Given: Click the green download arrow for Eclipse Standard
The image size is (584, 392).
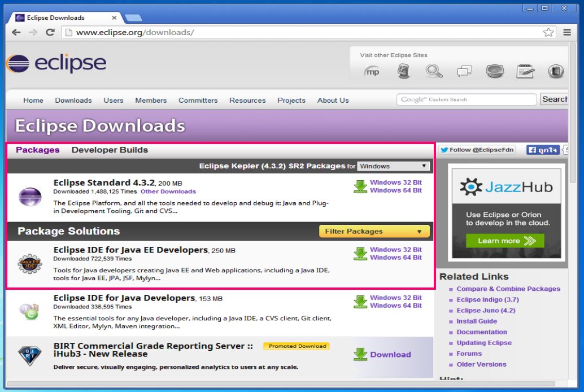Looking at the screenshot, I should point(360,187).
